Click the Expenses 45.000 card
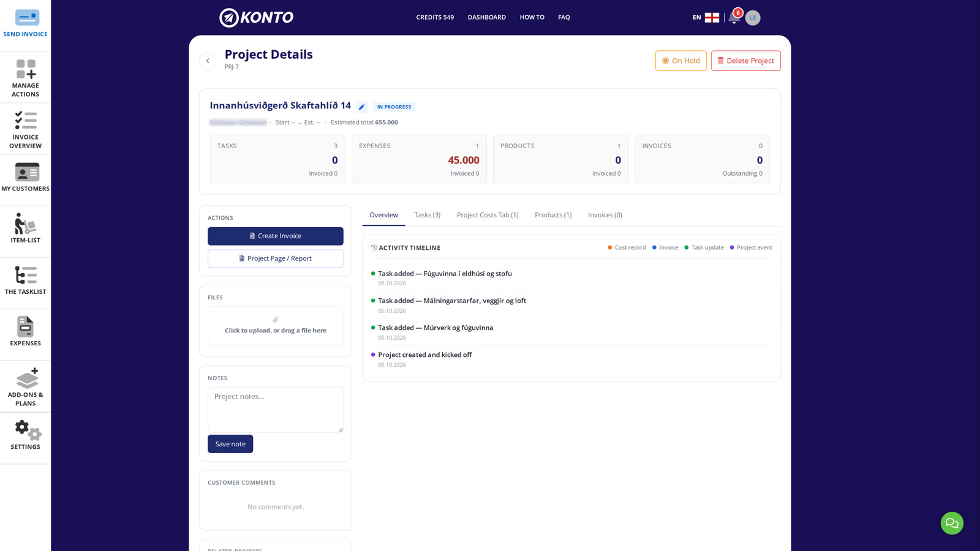980x551 pixels. pos(419,159)
